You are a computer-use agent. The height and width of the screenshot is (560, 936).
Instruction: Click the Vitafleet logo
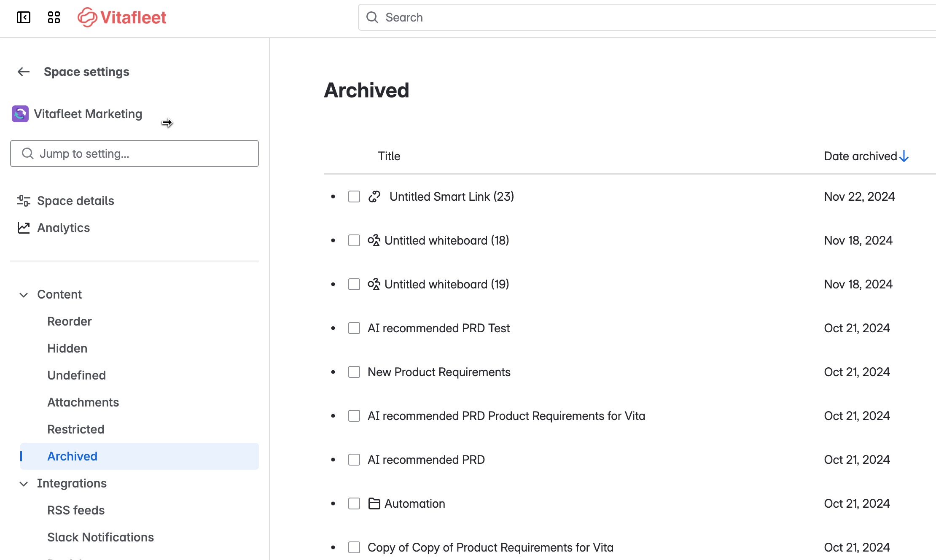pyautogui.click(x=122, y=17)
